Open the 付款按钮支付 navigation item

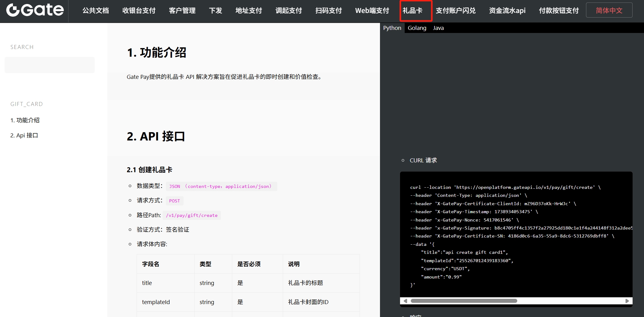click(559, 11)
